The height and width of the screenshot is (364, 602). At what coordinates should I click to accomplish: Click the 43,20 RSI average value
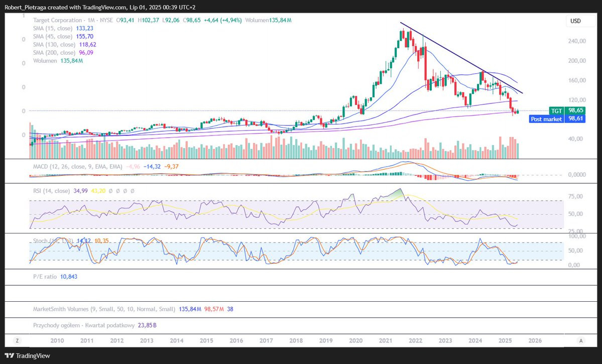click(x=98, y=191)
